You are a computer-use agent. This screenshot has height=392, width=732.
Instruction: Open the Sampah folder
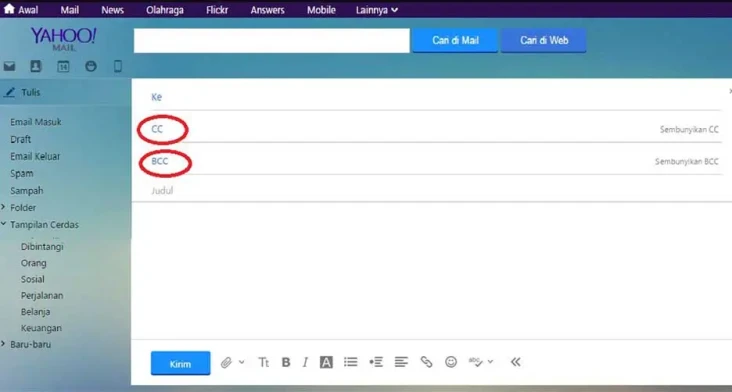27,190
